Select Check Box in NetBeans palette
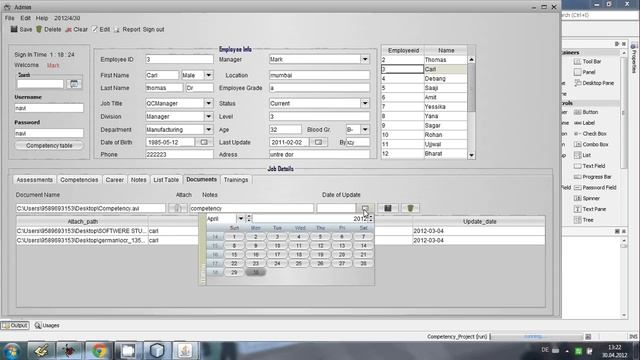Screen dimensions: 640x360 (x=590, y=133)
